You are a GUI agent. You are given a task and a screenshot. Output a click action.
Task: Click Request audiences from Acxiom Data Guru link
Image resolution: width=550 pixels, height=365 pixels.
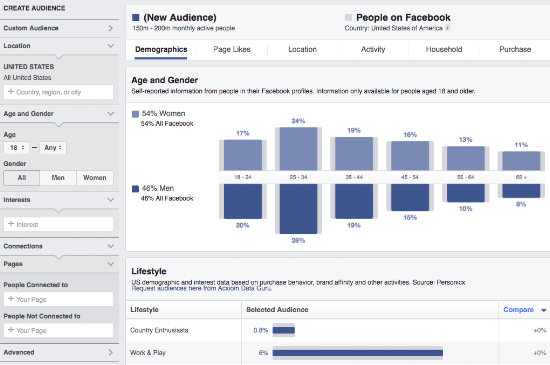[x=202, y=288]
